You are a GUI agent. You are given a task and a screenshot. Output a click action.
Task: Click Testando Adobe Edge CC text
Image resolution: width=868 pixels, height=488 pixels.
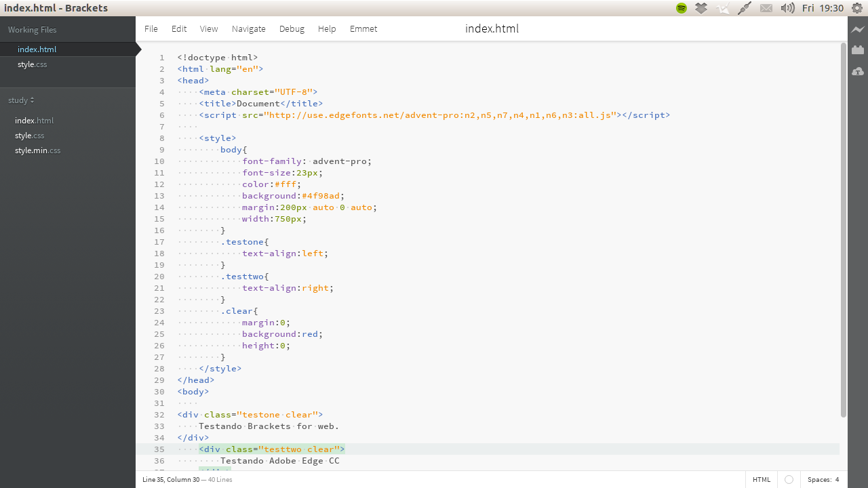coord(280,461)
